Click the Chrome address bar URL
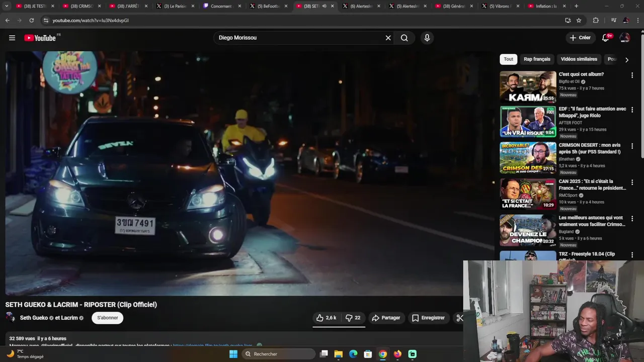The height and width of the screenshot is (362, 644). (91, 20)
